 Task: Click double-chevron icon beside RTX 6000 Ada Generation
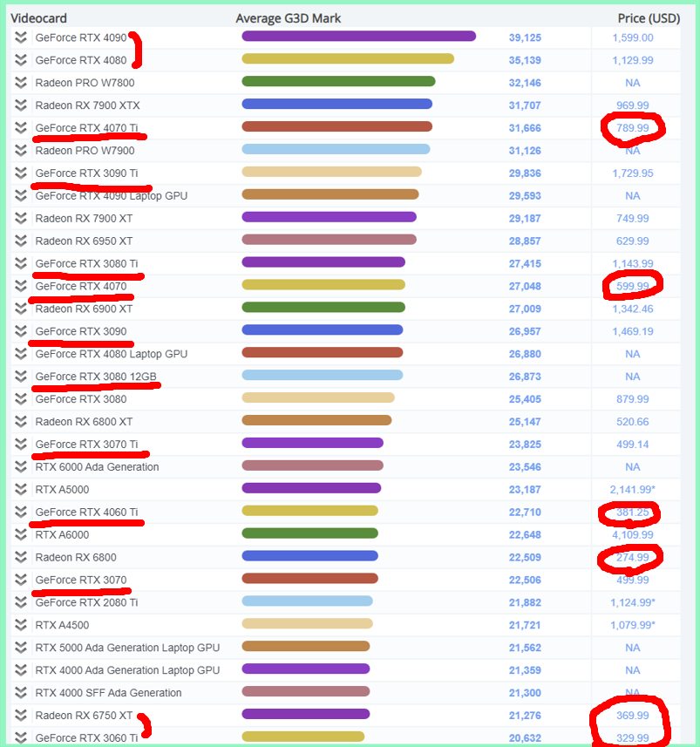pos(21,467)
